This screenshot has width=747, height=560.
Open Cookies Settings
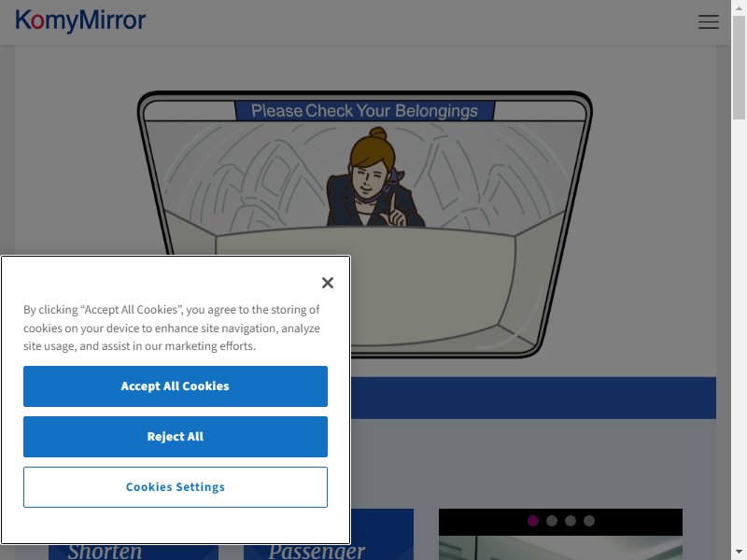click(x=176, y=487)
